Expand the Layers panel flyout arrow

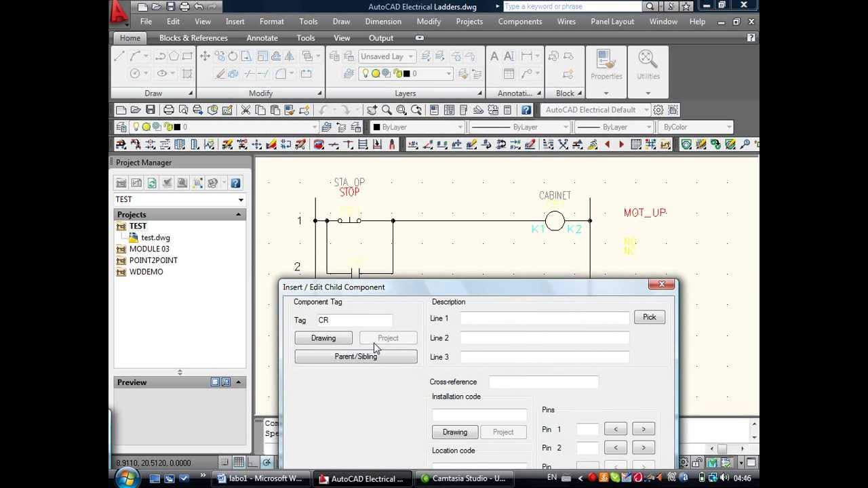[x=479, y=94]
